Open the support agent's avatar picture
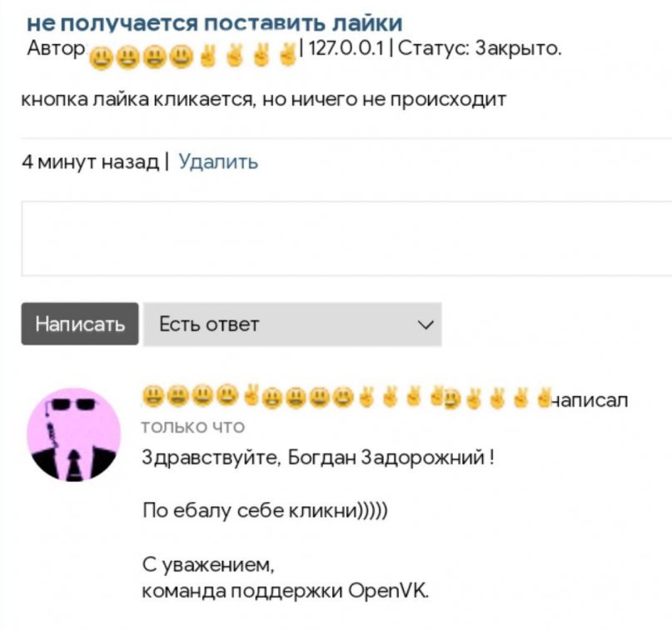 click(74, 434)
